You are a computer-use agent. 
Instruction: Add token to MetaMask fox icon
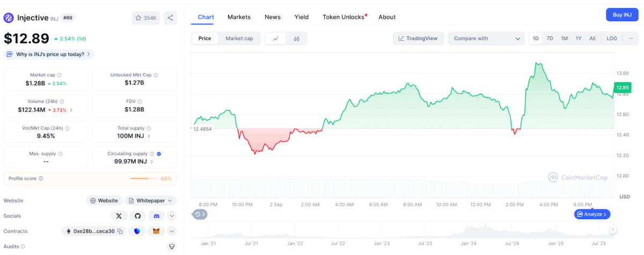click(x=156, y=231)
